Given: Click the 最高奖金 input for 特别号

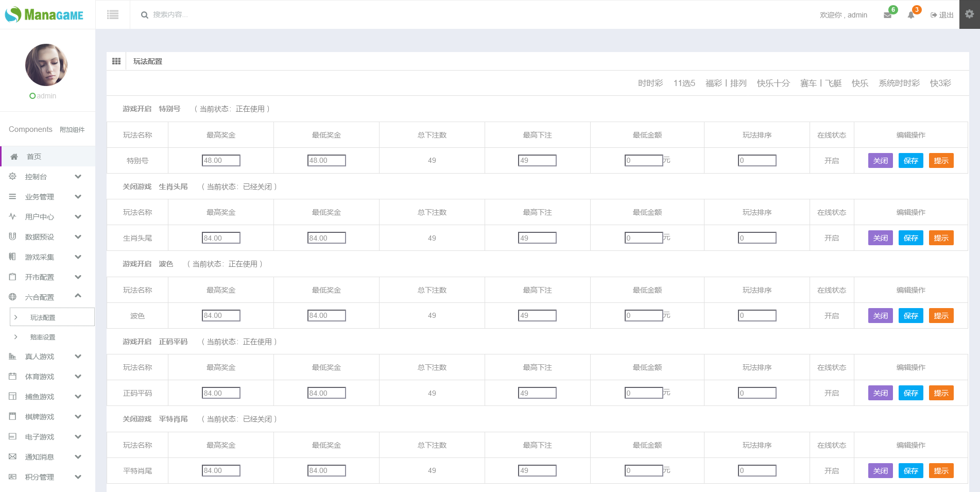Looking at the screenshot, I should click(221, 161).
